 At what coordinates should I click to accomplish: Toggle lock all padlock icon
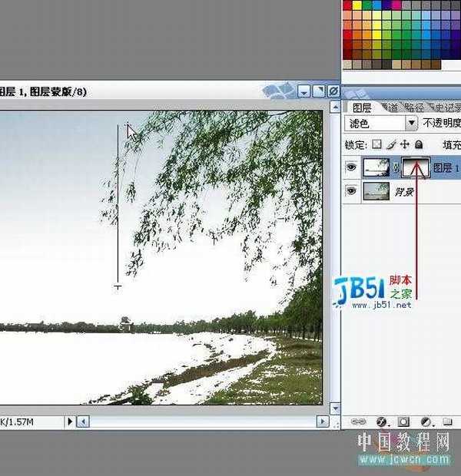[419, 144]
